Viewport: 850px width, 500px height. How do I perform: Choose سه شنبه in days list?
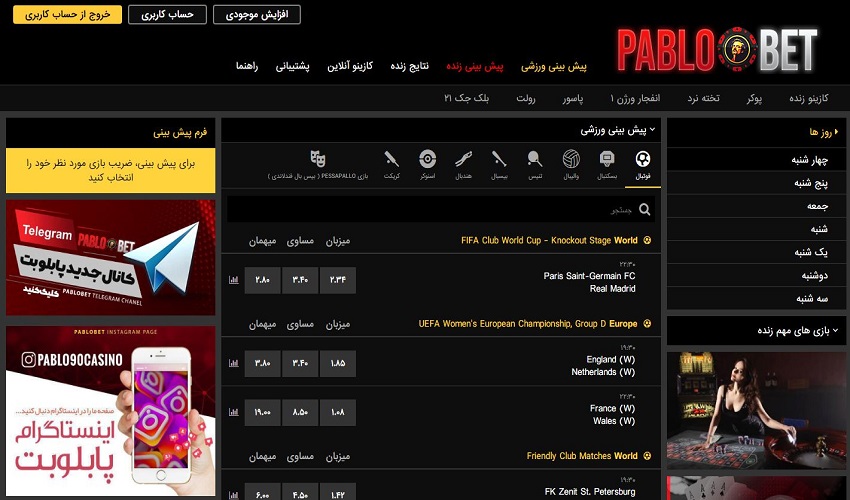756,298
